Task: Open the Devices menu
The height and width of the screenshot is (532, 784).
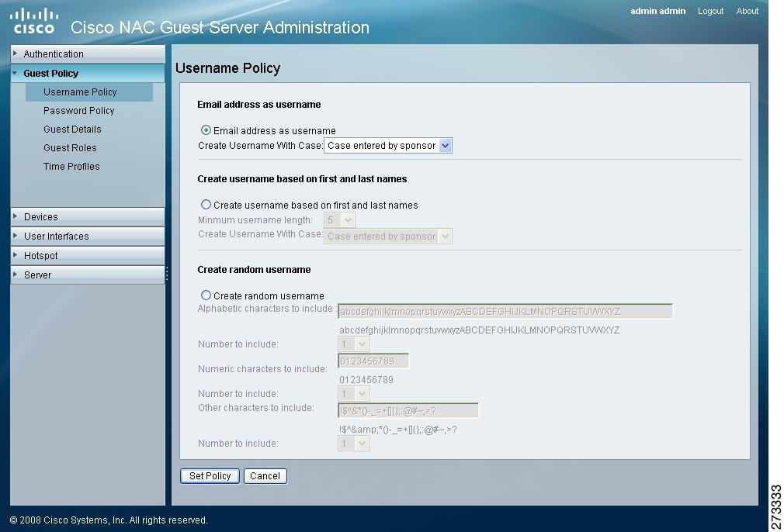Action: (x=88, y=217)
